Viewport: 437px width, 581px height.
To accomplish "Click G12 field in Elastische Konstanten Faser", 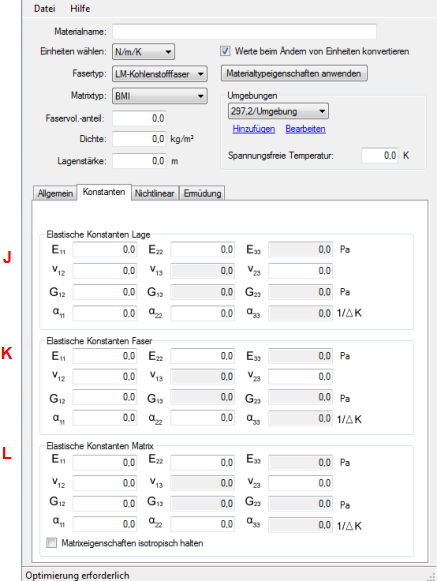I will click(105, 398).
